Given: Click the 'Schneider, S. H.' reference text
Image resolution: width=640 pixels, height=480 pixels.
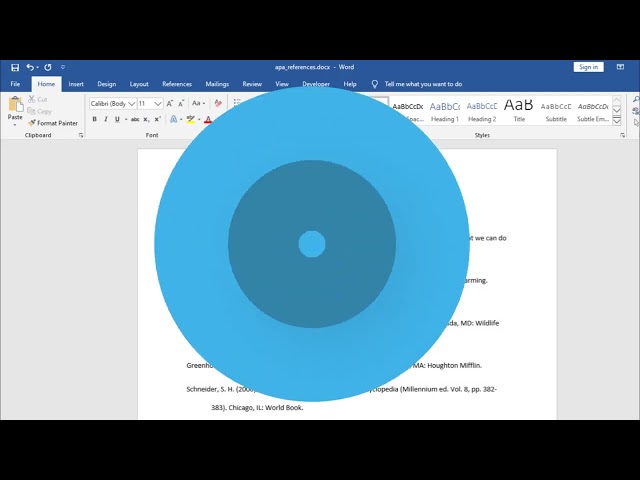Looking at the screenshot, I should pyautogui.click(x=210, y=389).
